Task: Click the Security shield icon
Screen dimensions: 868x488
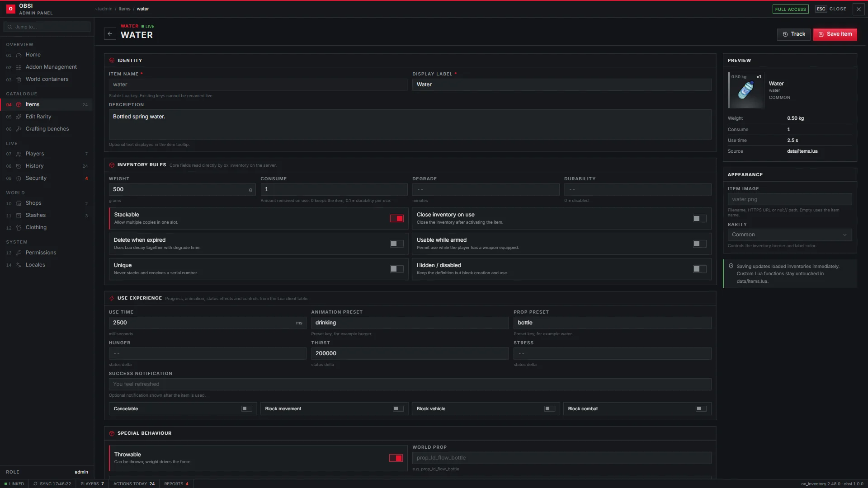Action: click(x=19, y=178)
